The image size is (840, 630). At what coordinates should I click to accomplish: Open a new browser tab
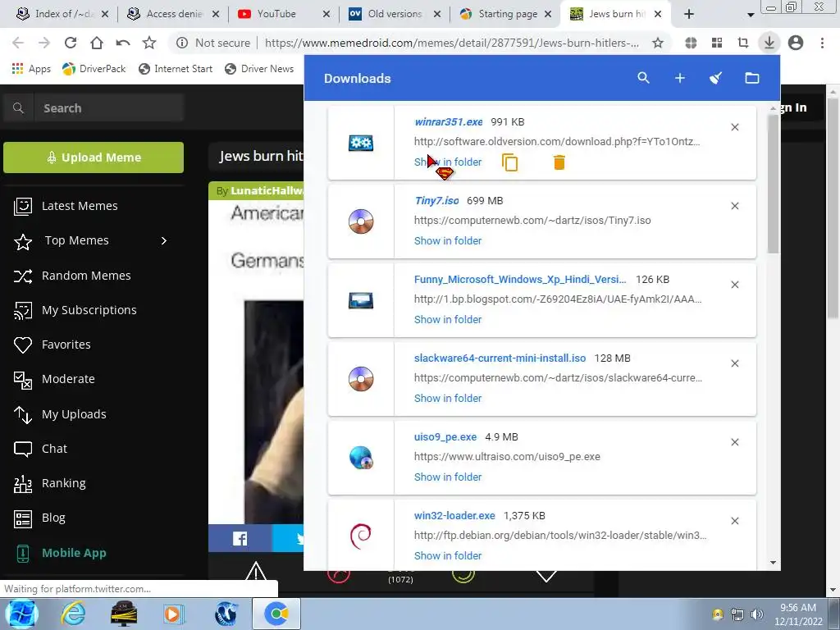click(689, 15)
